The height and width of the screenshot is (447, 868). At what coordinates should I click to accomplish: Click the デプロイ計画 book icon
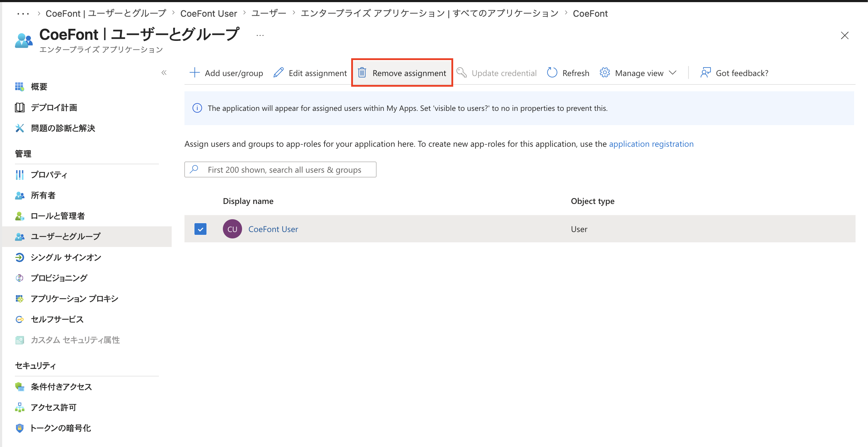click(x=20, y=107)
